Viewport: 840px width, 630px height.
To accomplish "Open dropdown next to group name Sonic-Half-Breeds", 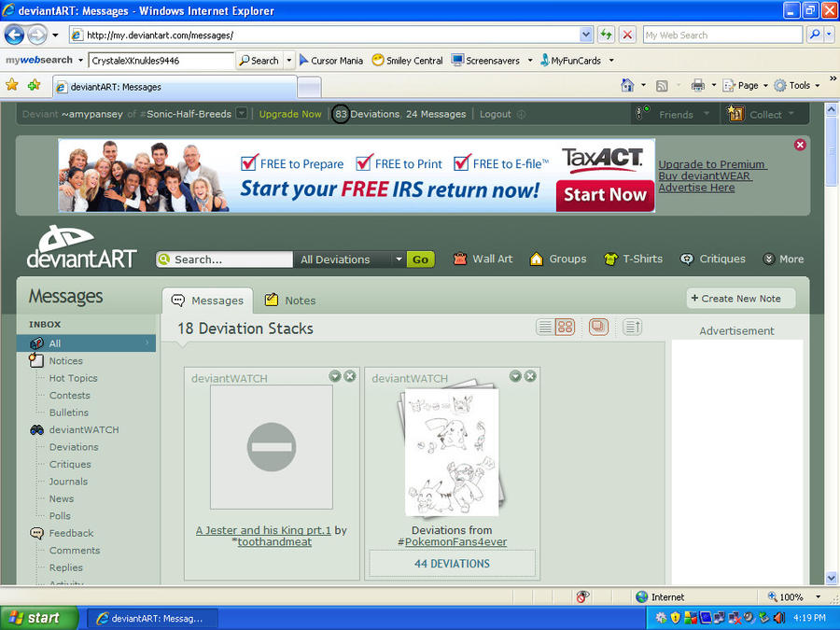I will point(242,114).
